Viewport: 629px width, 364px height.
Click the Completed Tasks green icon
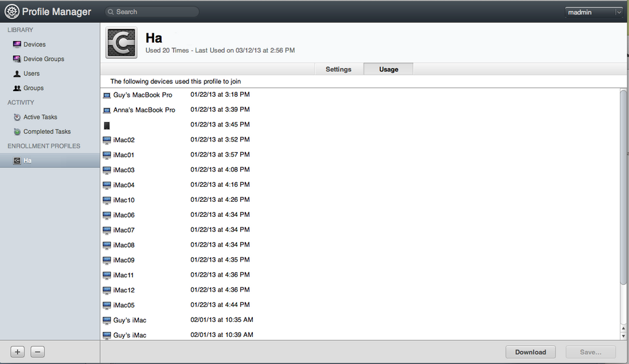tap(17, 131)
